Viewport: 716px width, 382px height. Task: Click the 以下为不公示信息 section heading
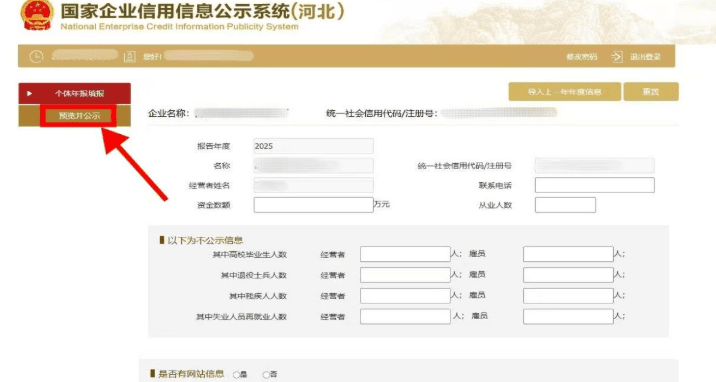[x=205, y=240]
